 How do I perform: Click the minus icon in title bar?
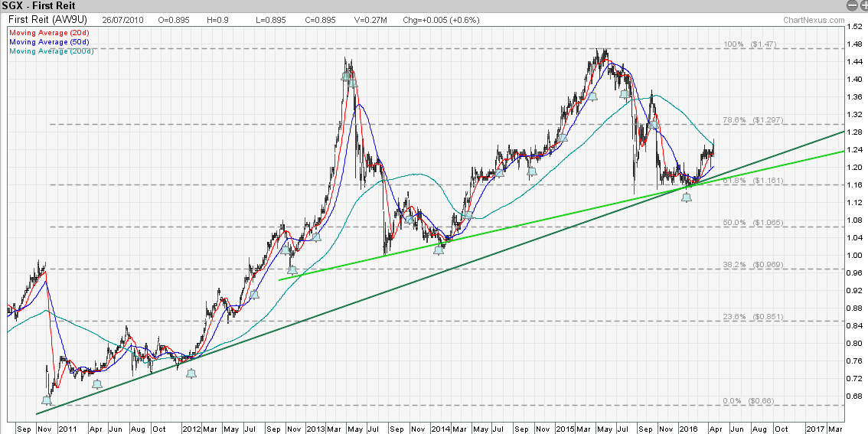pos(853,5)
